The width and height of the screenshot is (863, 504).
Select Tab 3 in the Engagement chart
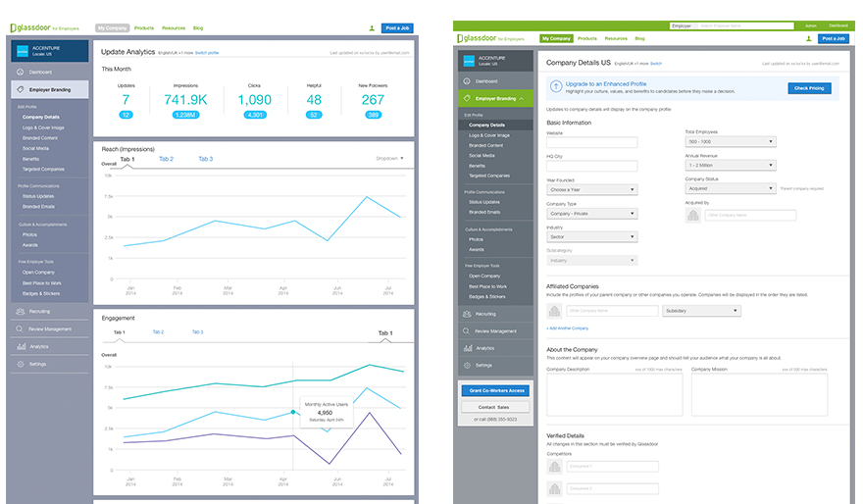tap(197, 332)
